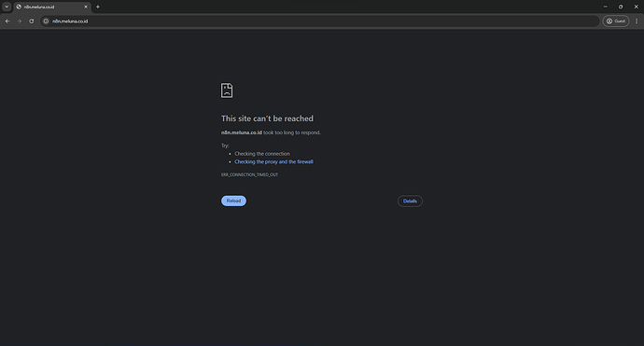
Task: Close the browser window
Action: pos(637,7)
